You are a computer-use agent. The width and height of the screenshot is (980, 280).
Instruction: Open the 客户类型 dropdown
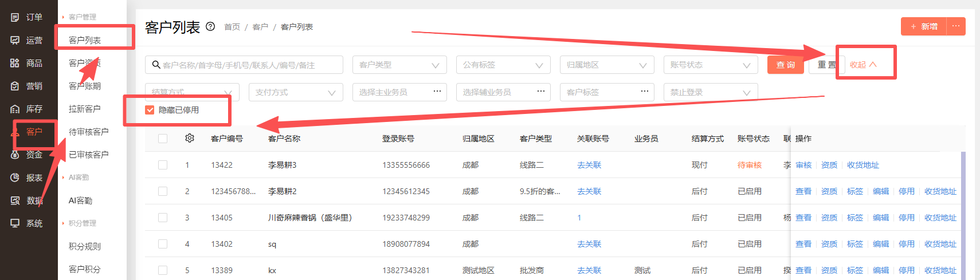pos(399,65)
